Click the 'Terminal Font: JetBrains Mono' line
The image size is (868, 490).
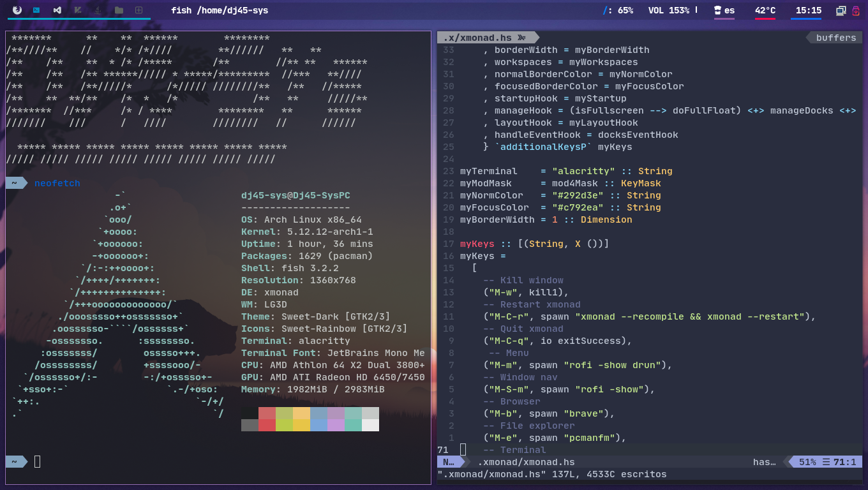333,353
